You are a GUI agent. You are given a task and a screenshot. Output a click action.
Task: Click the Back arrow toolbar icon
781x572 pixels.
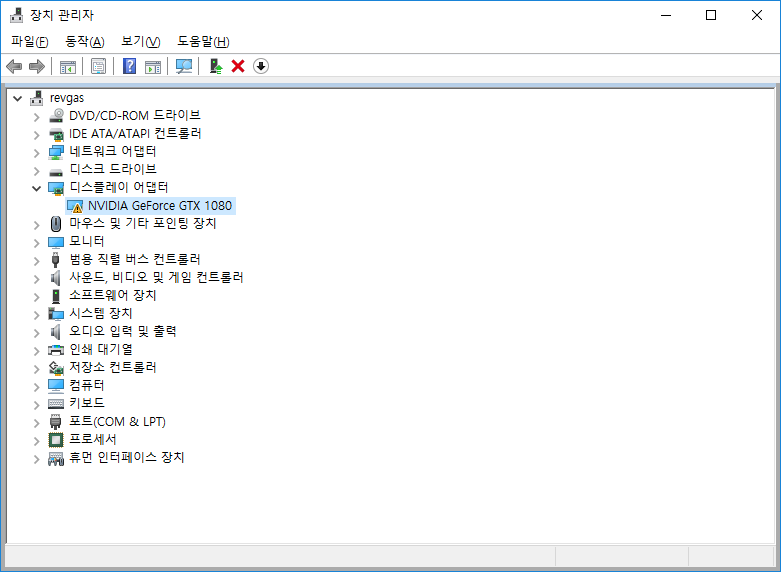[14, 66]
